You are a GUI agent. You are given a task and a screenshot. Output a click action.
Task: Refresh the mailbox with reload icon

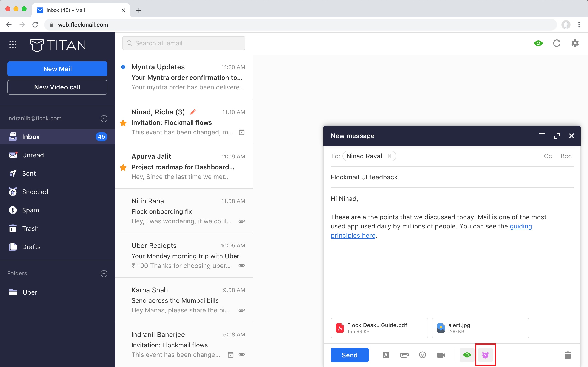point(557,43)
